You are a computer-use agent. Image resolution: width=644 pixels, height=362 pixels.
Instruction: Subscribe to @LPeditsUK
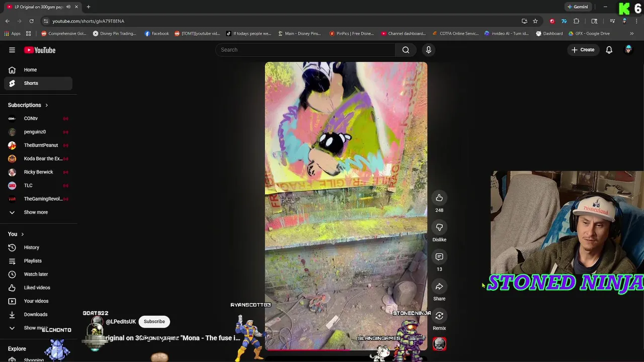coord(154,322)
